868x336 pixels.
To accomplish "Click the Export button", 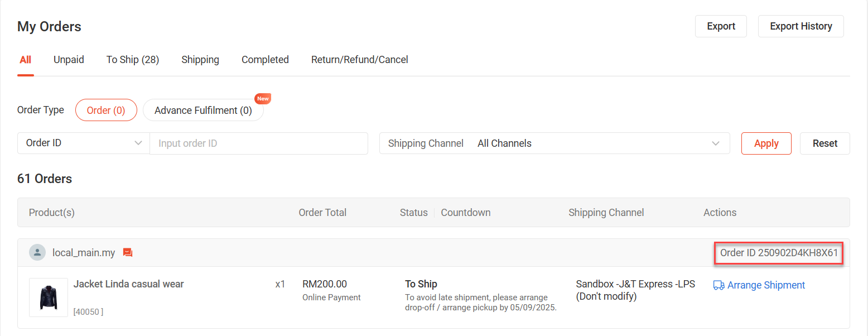I will (x=721, y=26).
